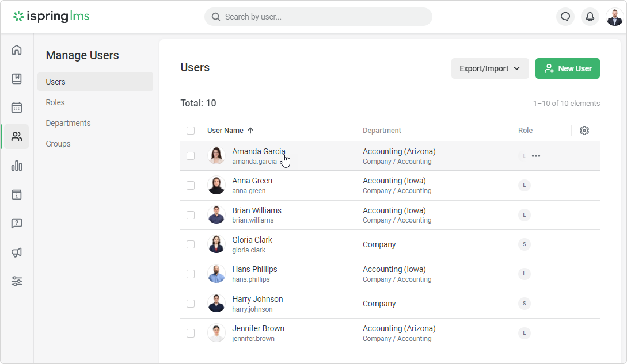This screenshot has height=364, width=627.
Task: Click the megaphone announcements icon
Action: click(17, 252)
